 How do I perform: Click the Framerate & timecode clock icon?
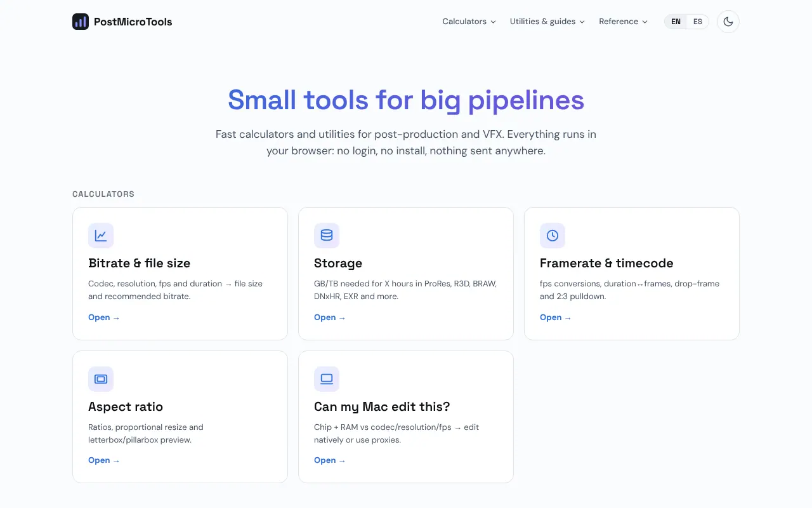click(553, 236)
